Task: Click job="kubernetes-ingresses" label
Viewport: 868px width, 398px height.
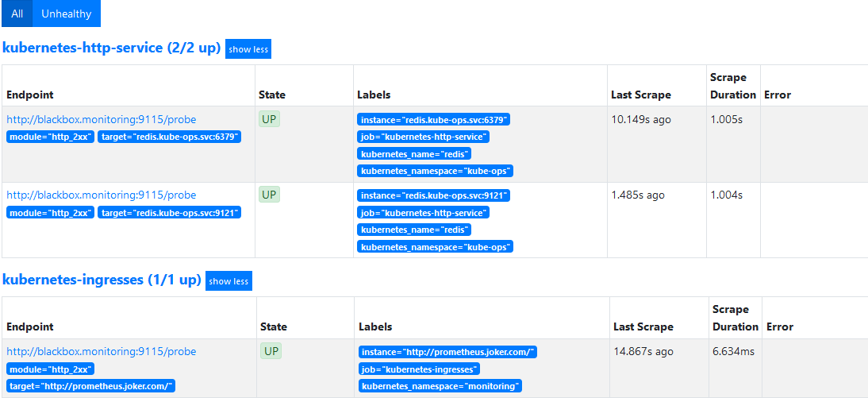Action: click(419, 369)
